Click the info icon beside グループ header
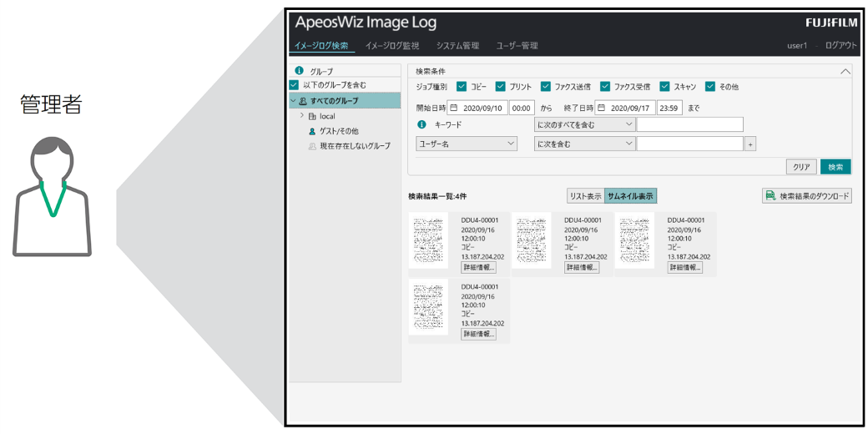The image size is (868, 434). point(300,70)
